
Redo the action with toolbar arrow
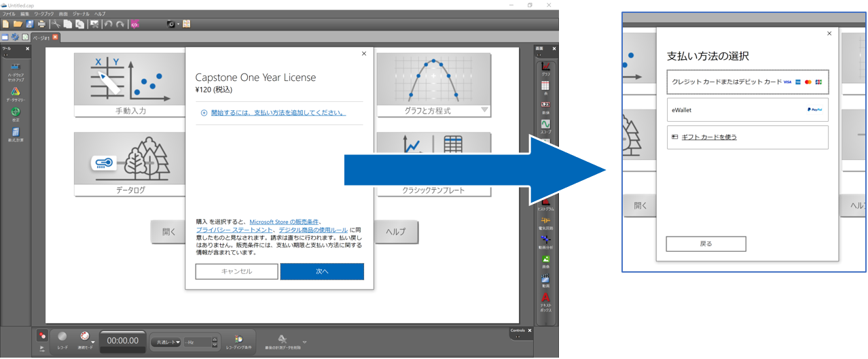(120, 24)
